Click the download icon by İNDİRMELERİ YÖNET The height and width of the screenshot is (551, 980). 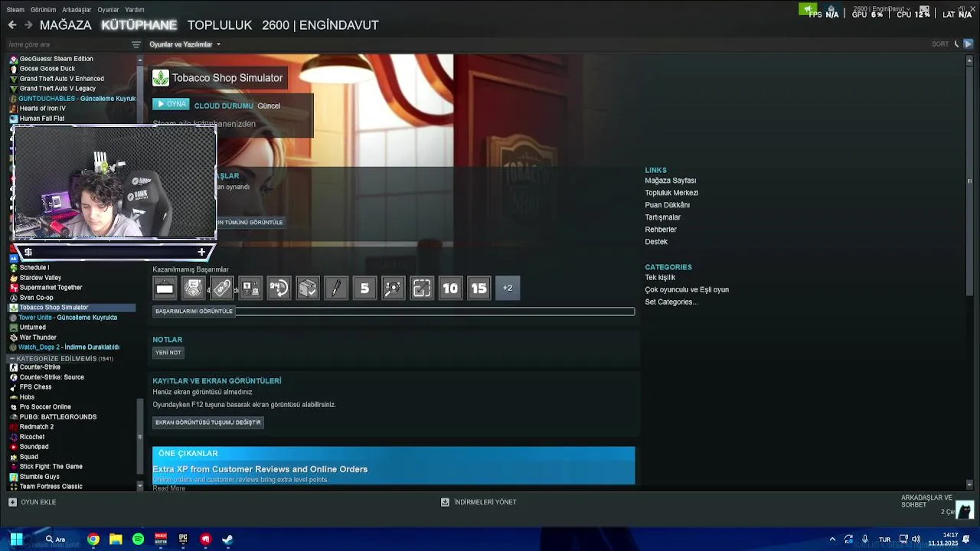point(445,502)
